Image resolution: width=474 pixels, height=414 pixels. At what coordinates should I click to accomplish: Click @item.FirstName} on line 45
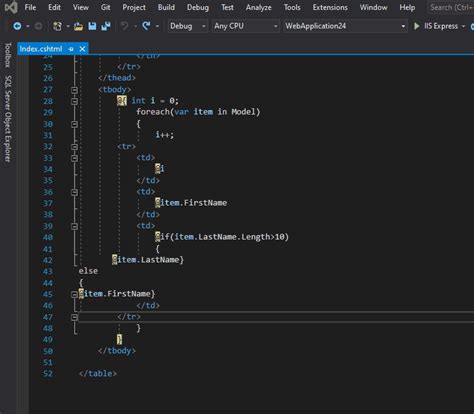117,294
